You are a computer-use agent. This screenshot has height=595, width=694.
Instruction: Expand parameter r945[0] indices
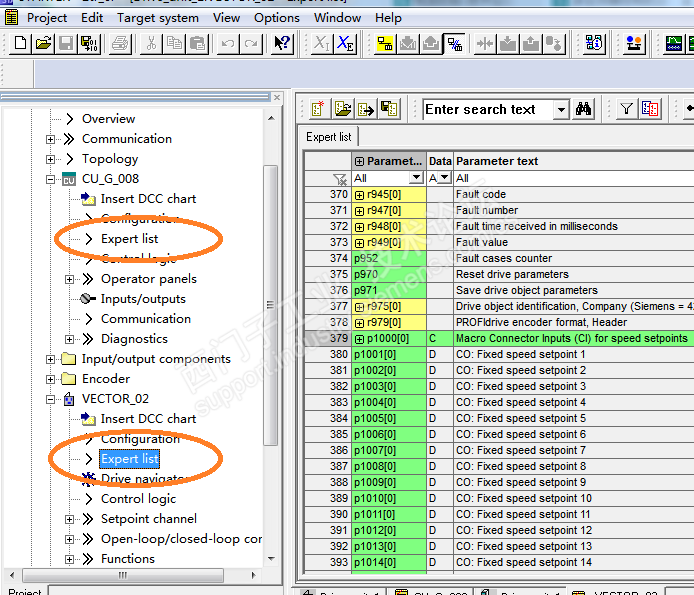359,195
